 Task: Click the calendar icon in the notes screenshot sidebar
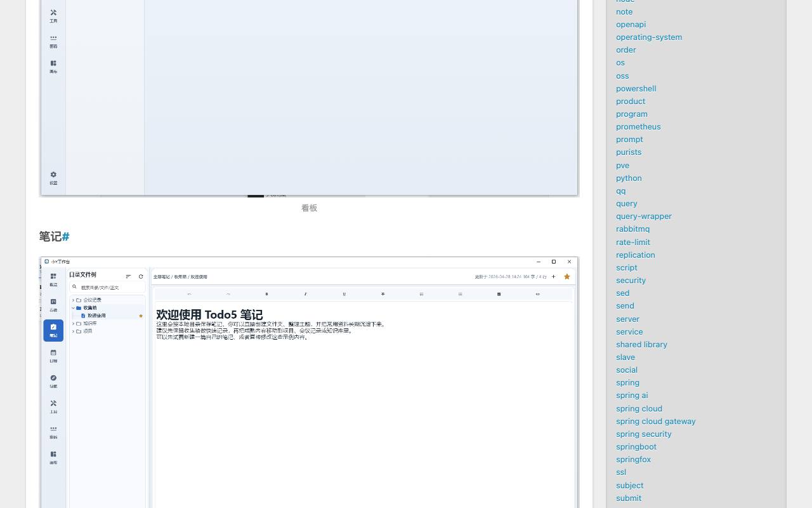(53, 352)
